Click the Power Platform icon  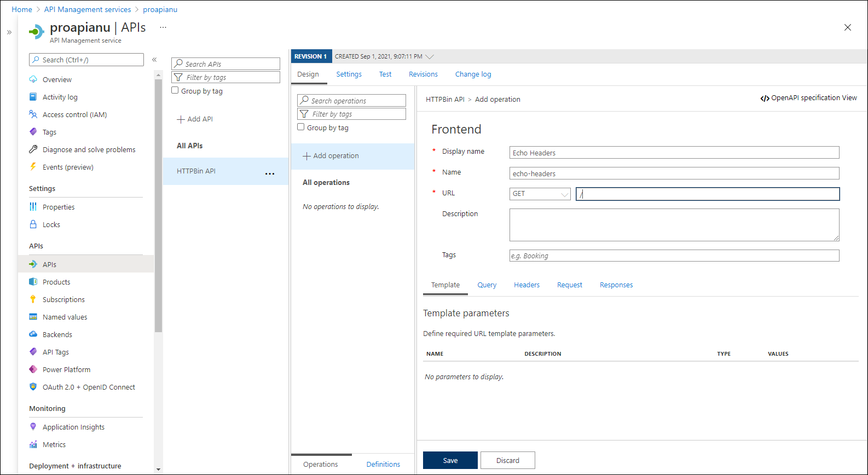click(33, 369)
